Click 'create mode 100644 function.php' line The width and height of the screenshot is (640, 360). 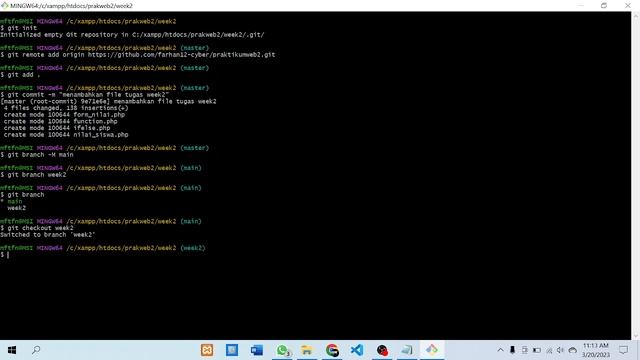(x=60, y=121)
